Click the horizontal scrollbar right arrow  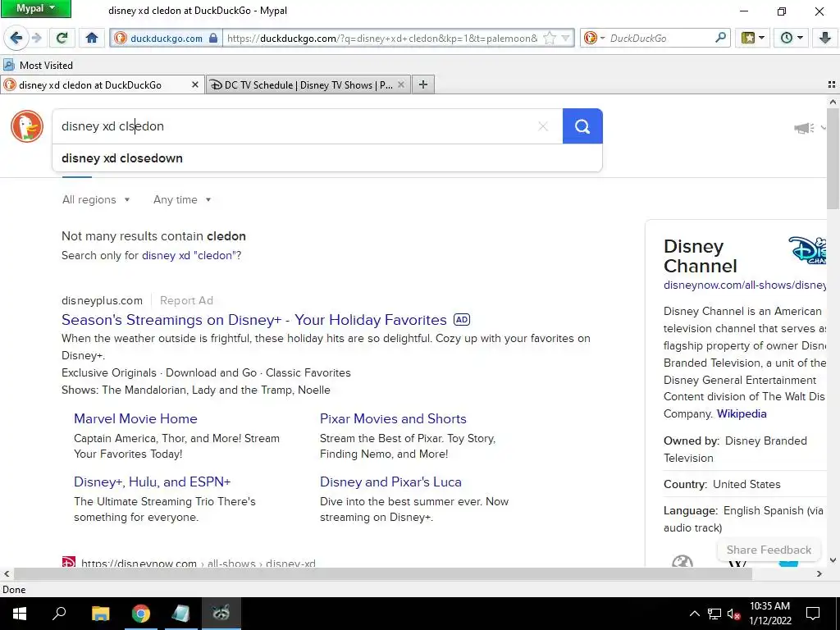819,573
